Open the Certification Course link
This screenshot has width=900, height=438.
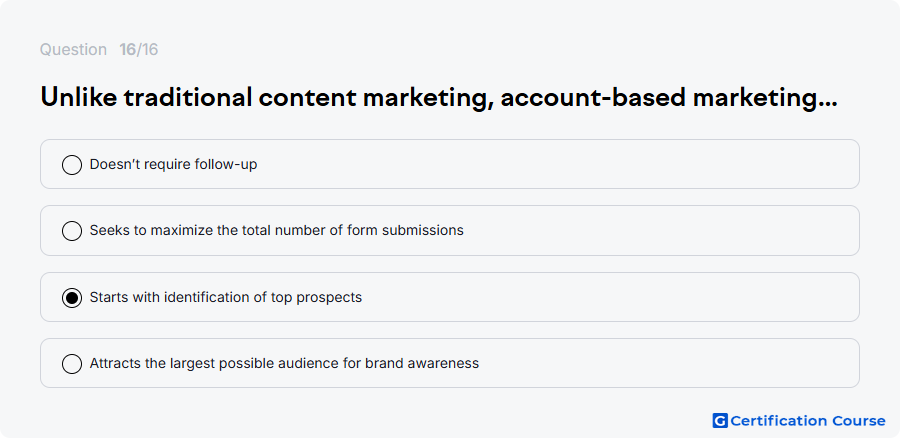pyautogui.click(x=799, y=421)
